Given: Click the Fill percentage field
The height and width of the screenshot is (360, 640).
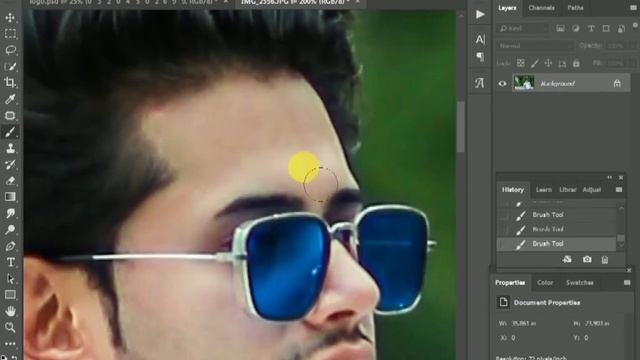Looking at the screenshot, I should click(x=616, y=63).
